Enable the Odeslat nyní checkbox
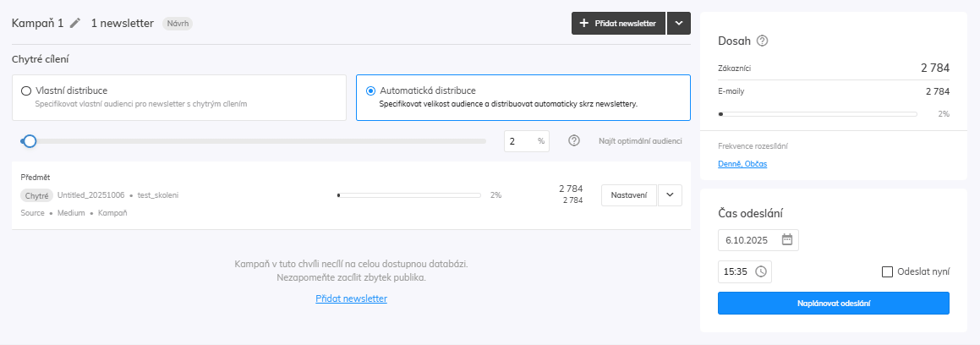Viewport: 980px width, 345px height. (887, 271)
